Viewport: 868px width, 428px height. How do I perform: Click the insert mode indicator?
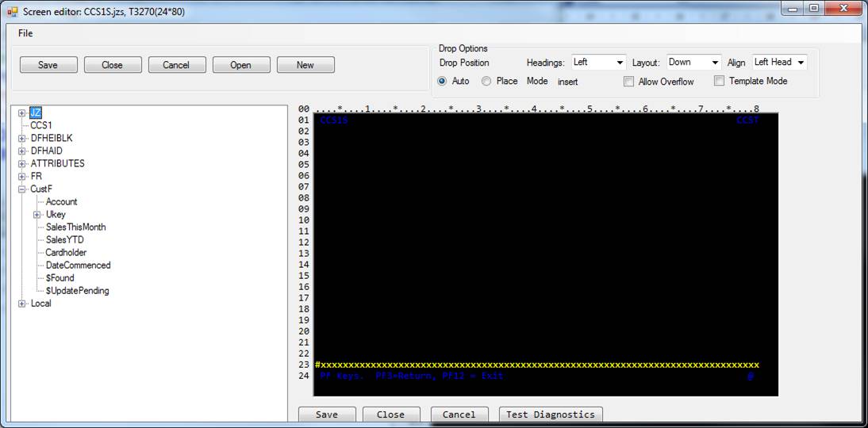[567, 82]
